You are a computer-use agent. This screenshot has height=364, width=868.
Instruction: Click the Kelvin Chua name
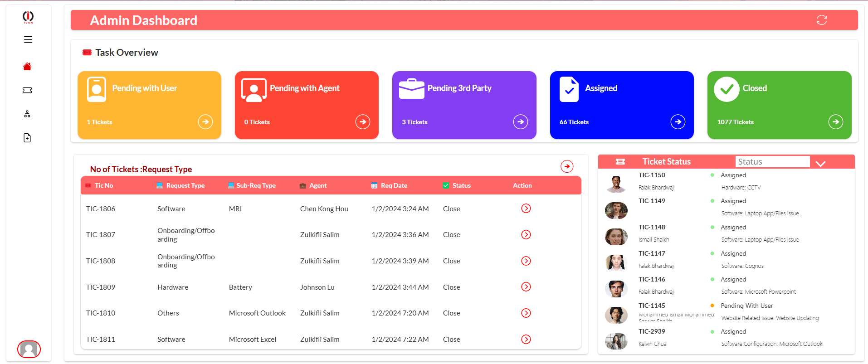coord(653,344)
